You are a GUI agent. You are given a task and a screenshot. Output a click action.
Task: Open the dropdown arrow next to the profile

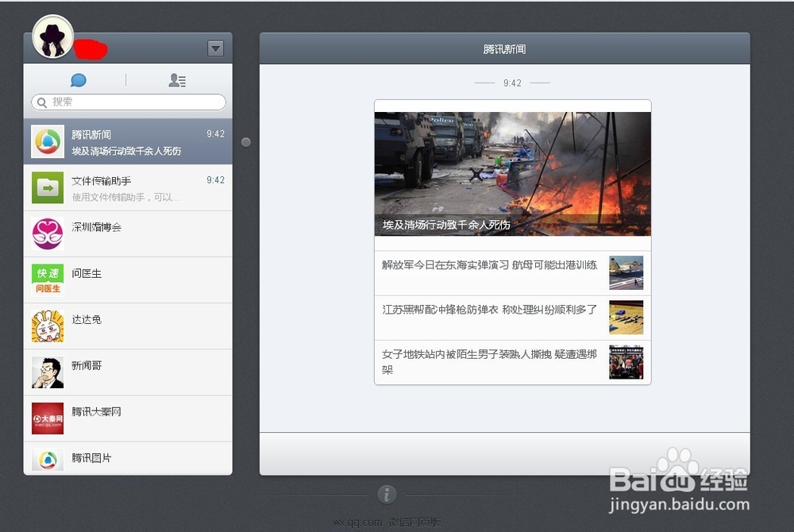pos(215,48)
